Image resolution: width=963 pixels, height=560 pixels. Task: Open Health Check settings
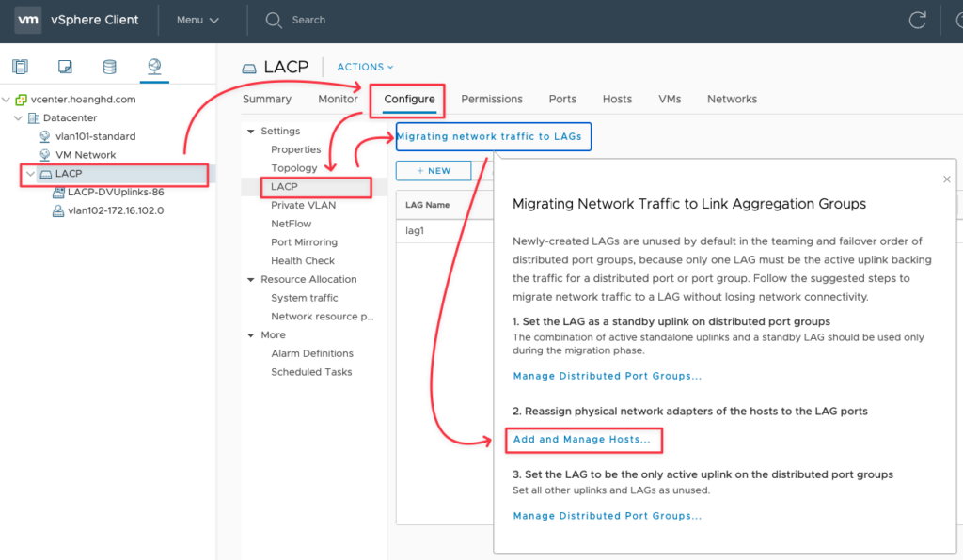303,260
